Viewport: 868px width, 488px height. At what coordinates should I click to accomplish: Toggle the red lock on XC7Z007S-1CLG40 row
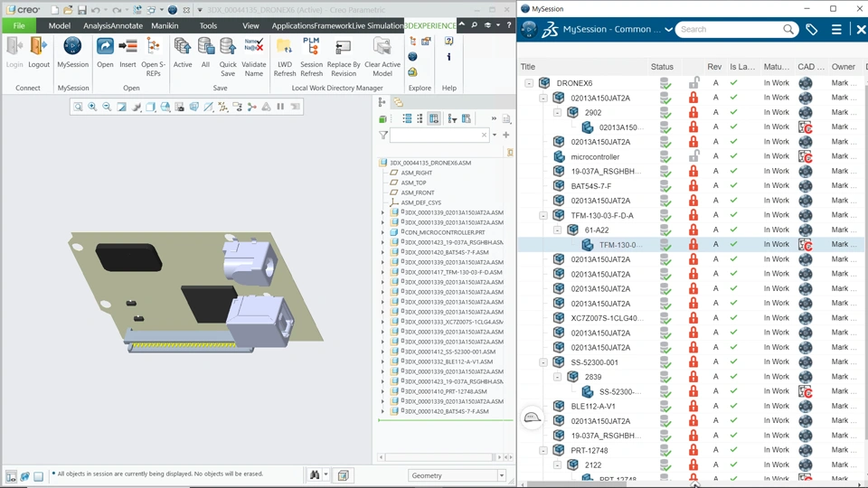693,318
